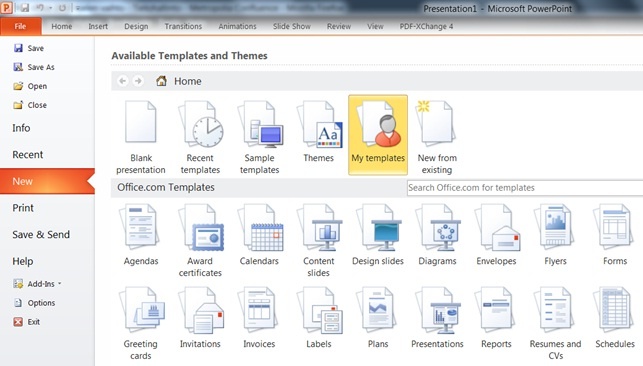This screenshot has height=366, width=643.
Task: Switch to the Animations ribbon tab
Action: (237, 26)
